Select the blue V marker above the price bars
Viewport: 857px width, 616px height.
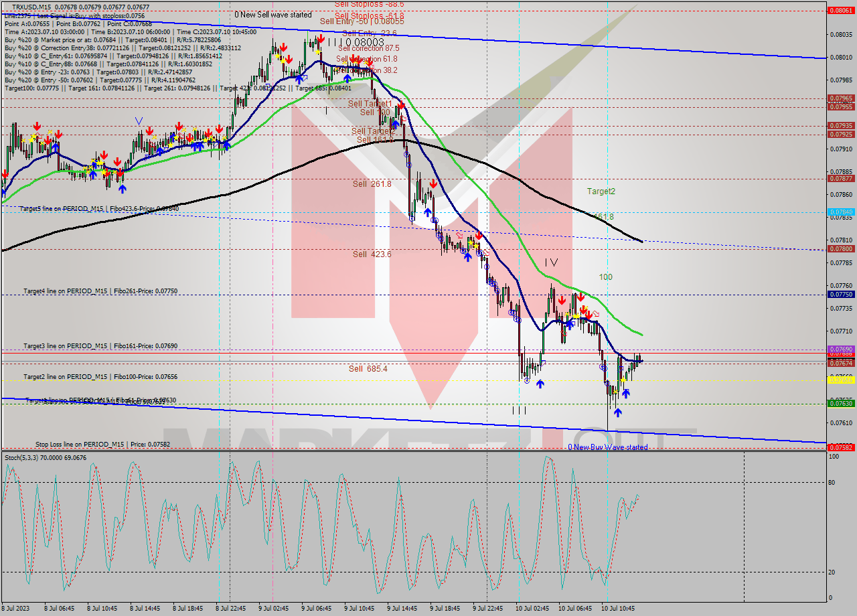click(x=138, y=121)
